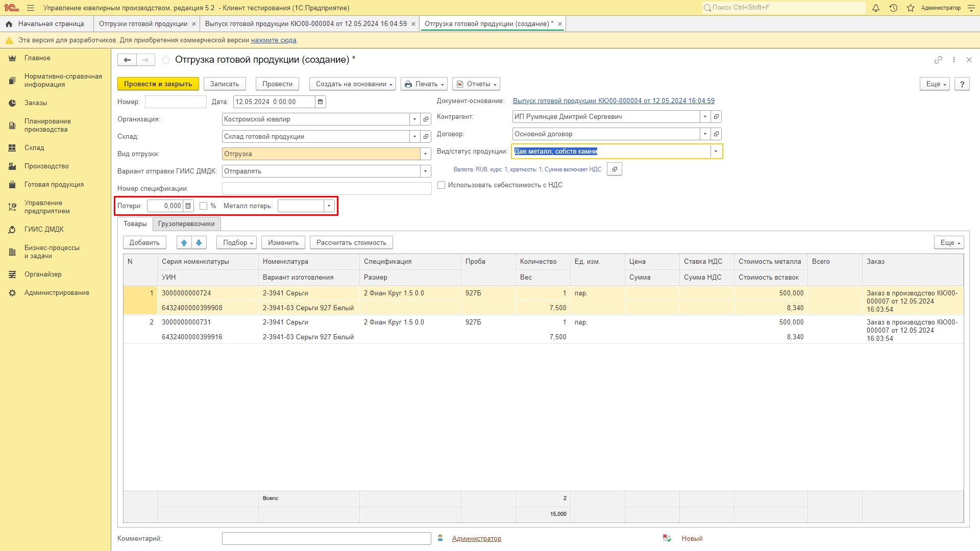
Task: Click Рассчитать стоимость button
Action: (x=351, y=243)
